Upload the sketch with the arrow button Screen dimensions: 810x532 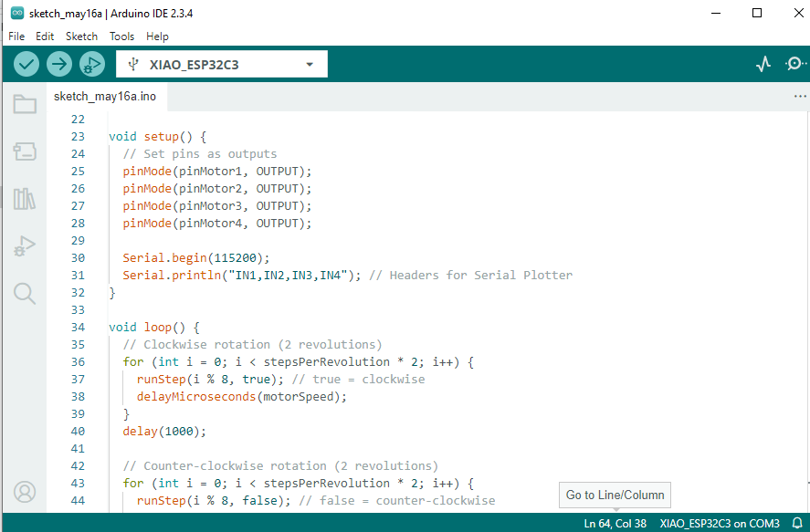[x=59, y=65]
